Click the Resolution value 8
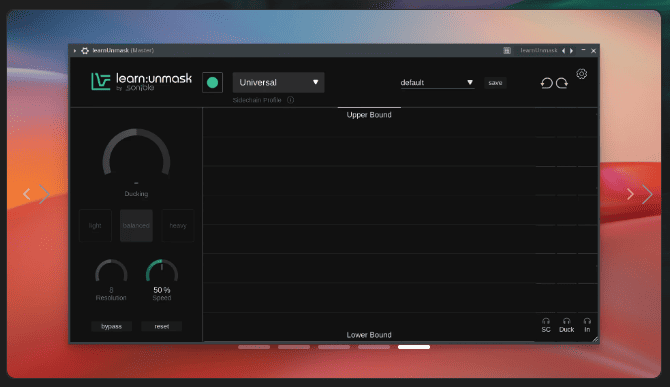Viewport: 670px width, 387px height. [111, 290]
